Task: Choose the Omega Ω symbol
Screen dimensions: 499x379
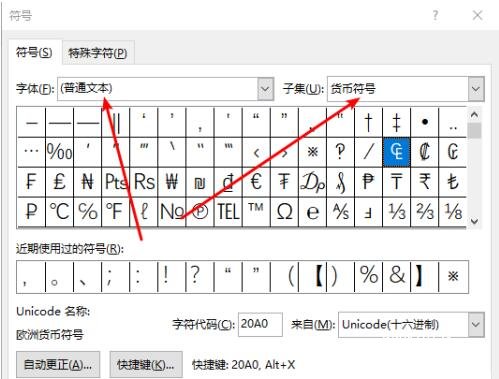Action: pos(284,212)
